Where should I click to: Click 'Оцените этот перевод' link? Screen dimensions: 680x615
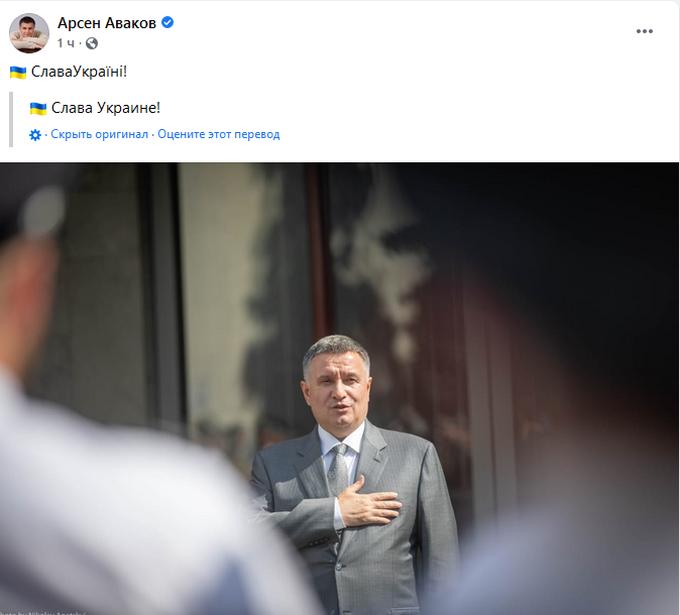219,134
